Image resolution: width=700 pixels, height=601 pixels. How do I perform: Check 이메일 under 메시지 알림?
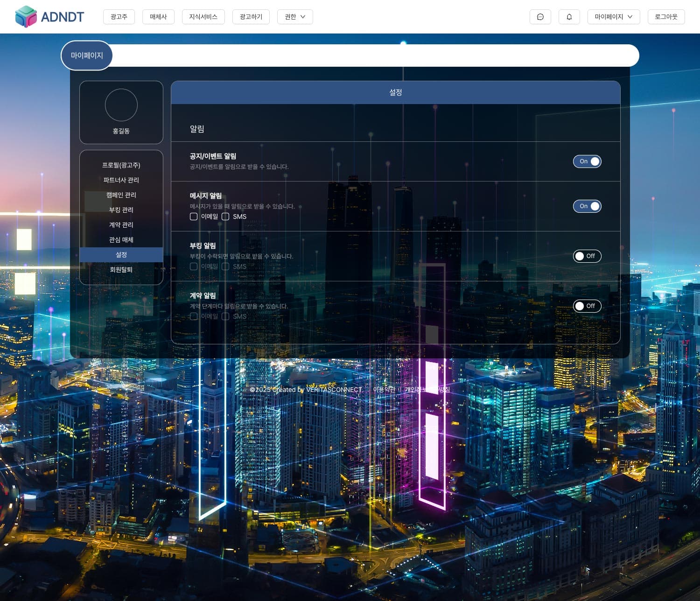pos(194,217)
